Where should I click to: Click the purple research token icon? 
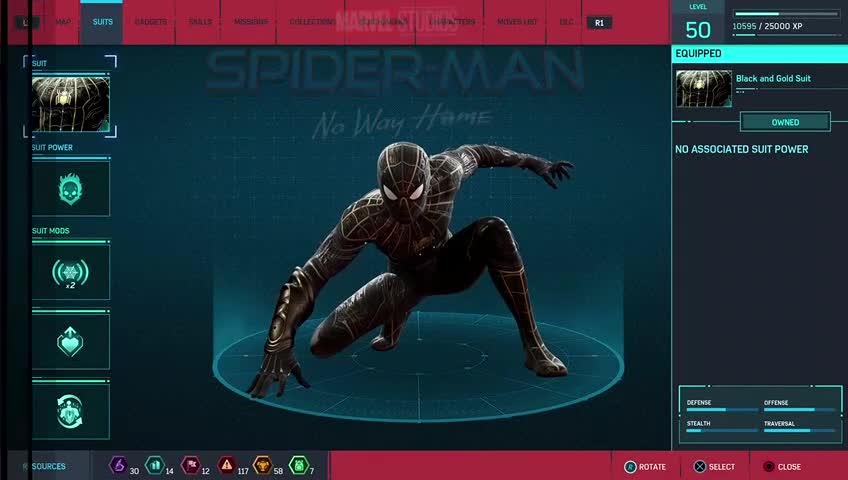pos(118,465)
